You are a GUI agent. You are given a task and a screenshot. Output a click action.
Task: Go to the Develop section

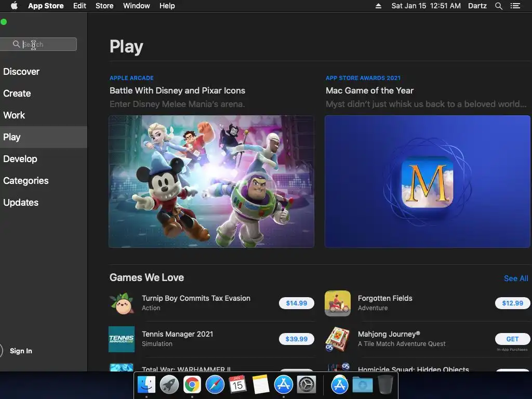pos(20,159)
